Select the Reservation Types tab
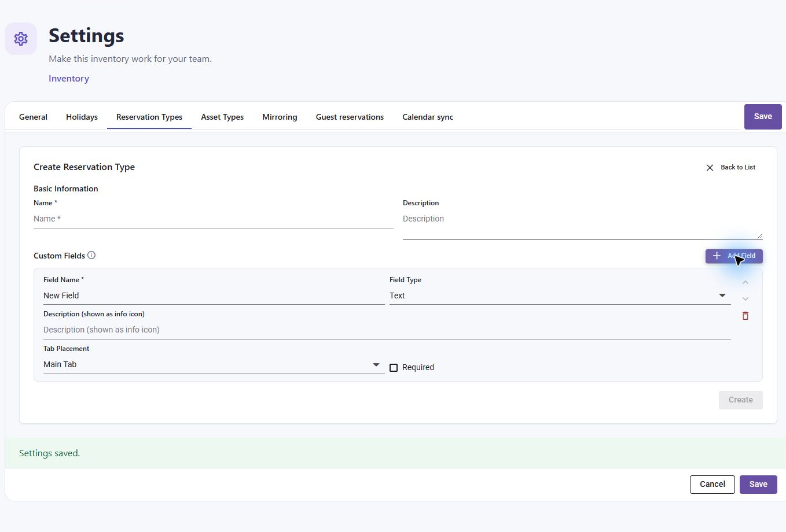The width and height of the screenshot is (786, 532). coord(149,117)
